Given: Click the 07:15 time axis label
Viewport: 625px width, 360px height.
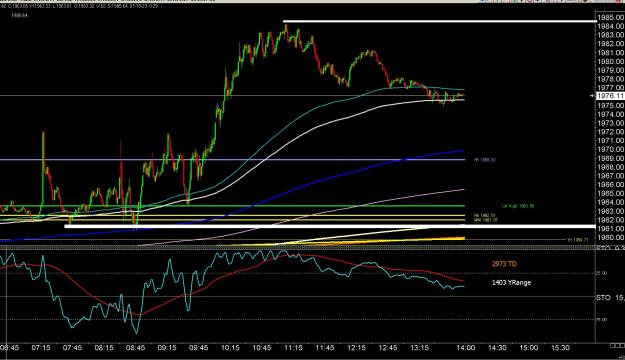Looking at the screenshot, I should 41,348.
